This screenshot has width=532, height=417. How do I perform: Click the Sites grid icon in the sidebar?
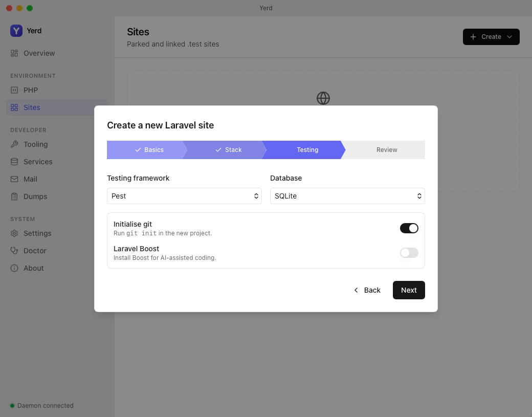click(14, 107)
